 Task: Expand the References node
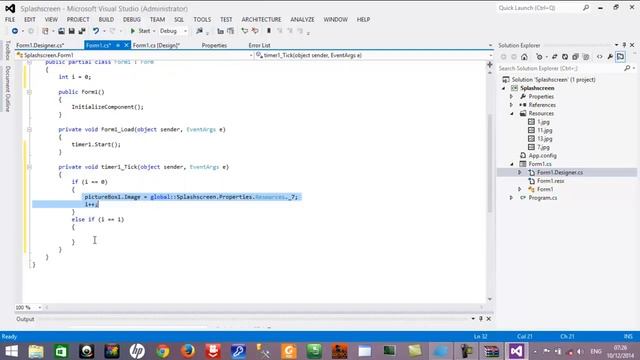tap(511, 105)
